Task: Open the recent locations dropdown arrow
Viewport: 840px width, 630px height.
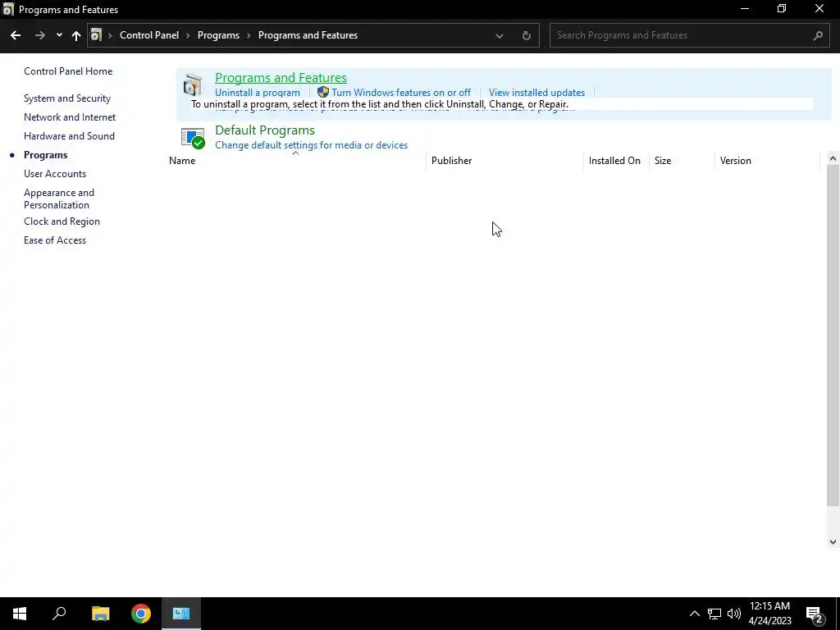Action: pos(59,35)
